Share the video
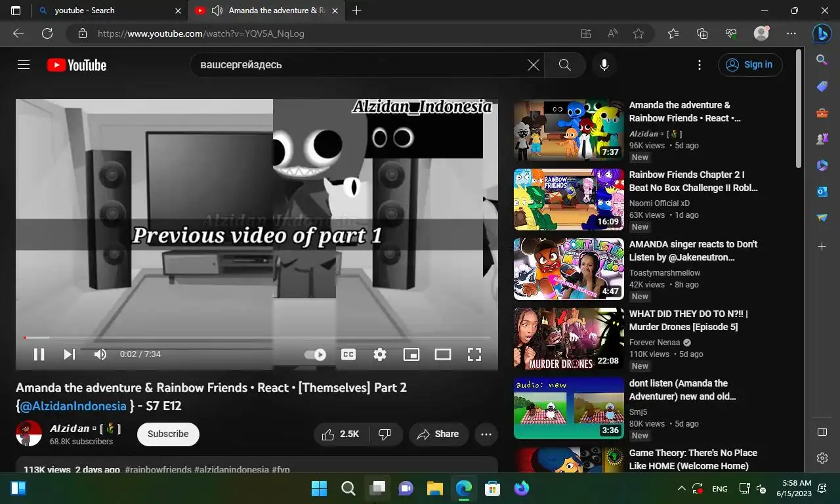The image size is (840, 504). pyautogui.click(x=438, y=434)
